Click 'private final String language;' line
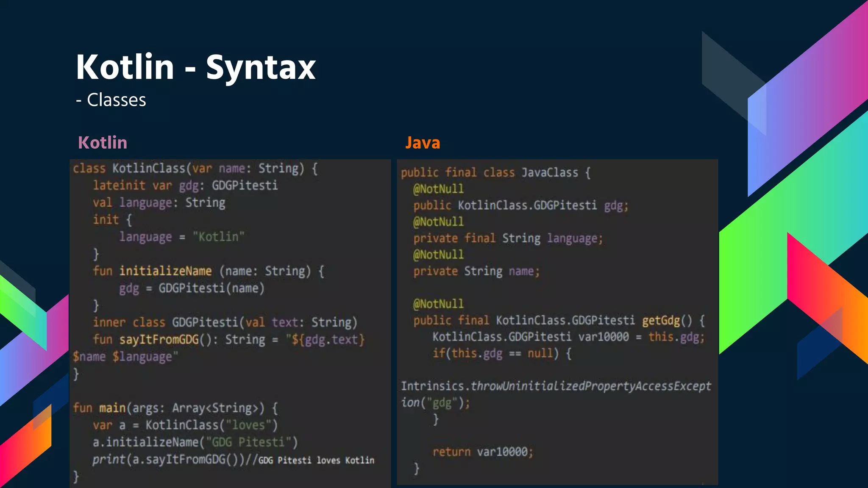 click(x=508, y=238)
